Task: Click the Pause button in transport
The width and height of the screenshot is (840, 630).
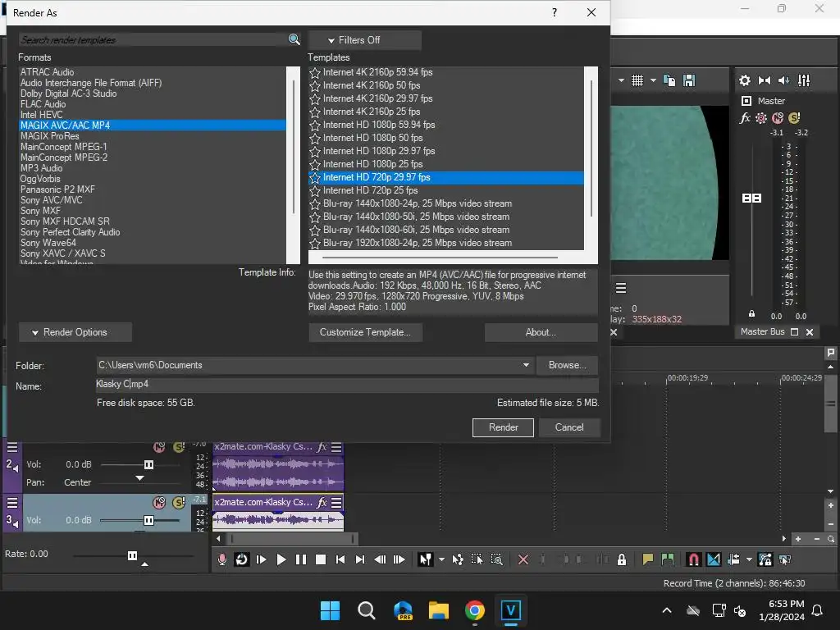Action: 301,559
